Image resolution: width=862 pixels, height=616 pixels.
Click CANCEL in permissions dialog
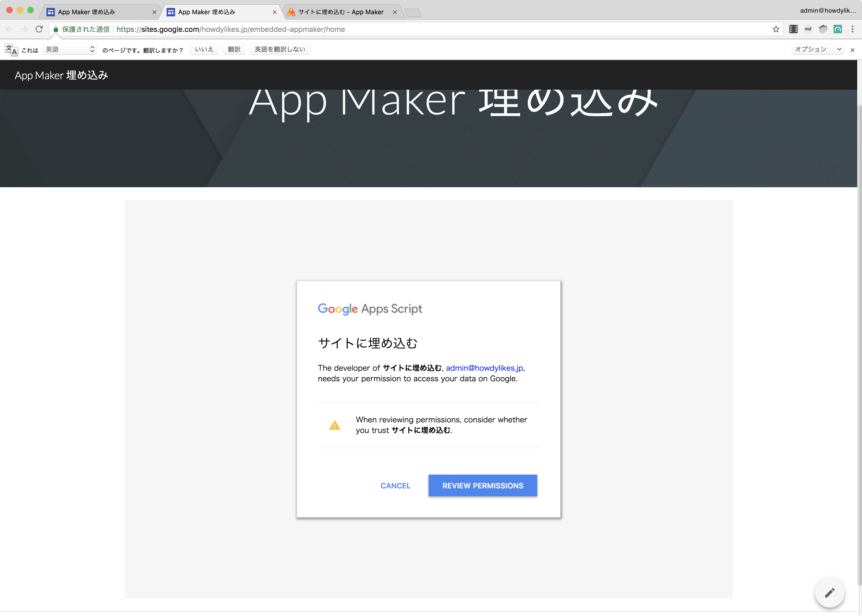coord(395,485)
